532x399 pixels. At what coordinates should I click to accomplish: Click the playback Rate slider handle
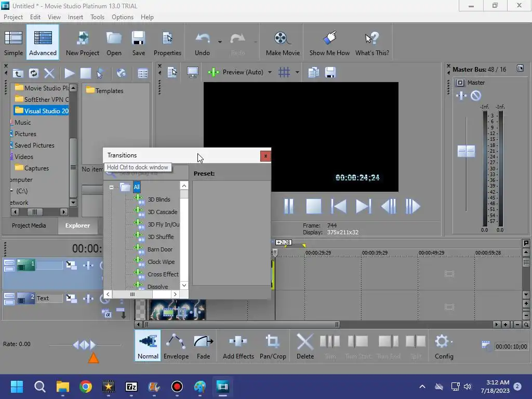tap(84, 345)
